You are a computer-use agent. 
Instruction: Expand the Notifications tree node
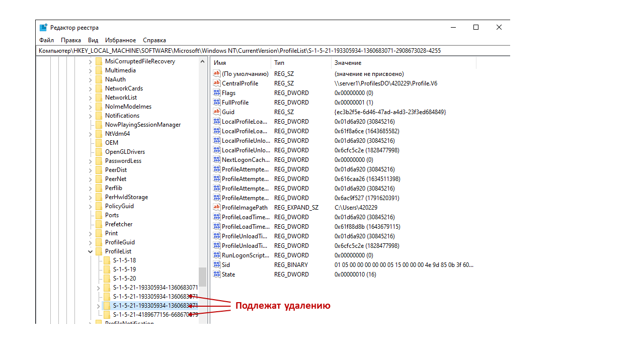click(91, 116)
